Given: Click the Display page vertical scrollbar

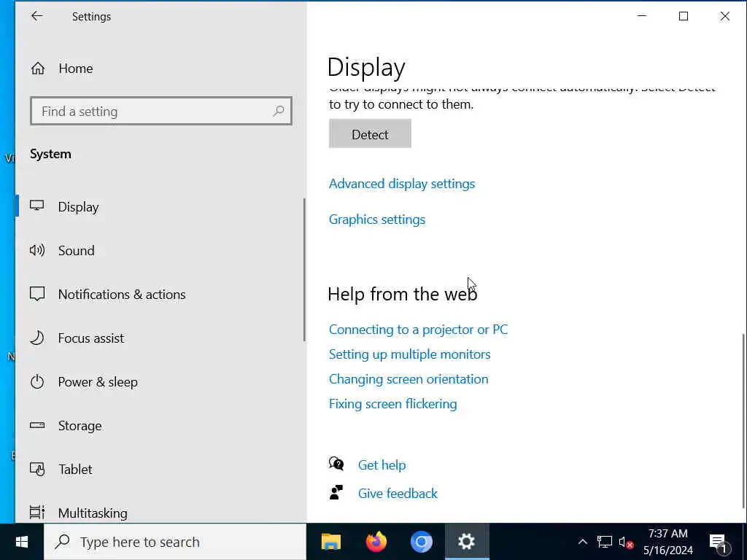Looking at the screenshot, I should tap(743, 421).
